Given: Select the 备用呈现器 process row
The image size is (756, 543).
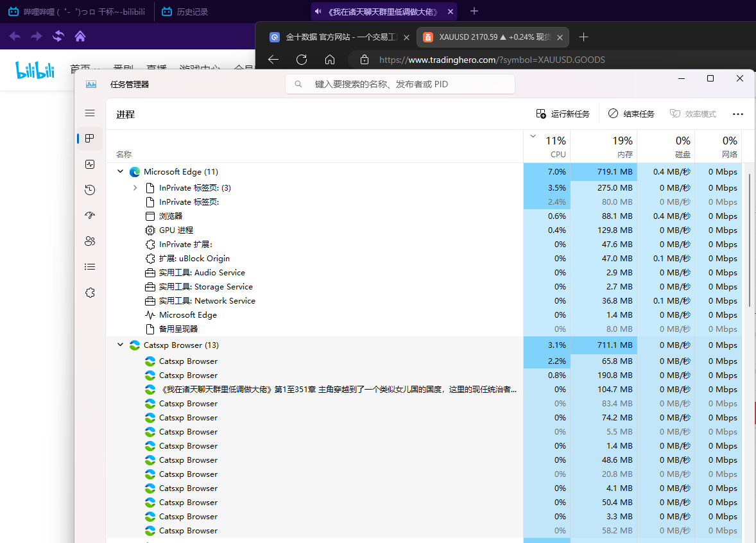Looking at the screenshot, I should tap(424, 329).
